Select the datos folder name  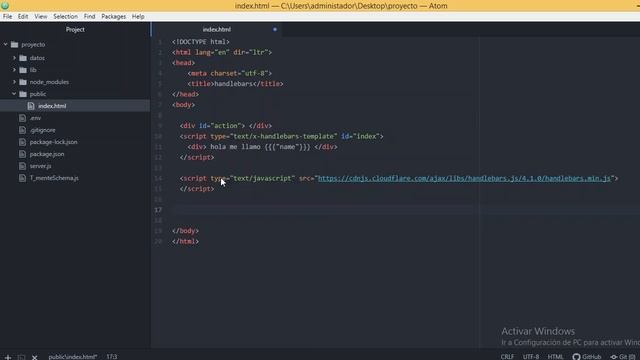pos(37,58)
